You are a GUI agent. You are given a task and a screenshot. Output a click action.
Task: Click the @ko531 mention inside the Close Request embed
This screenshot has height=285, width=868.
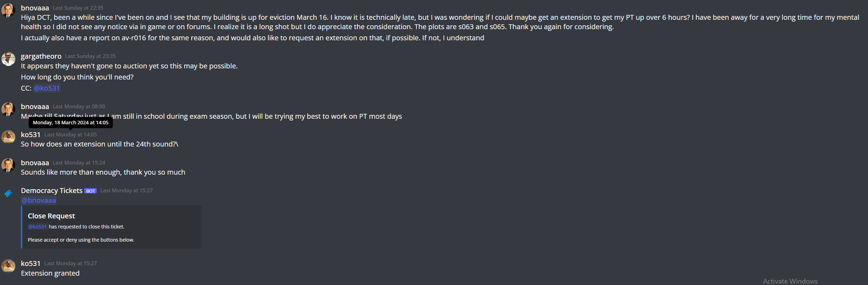[x=37, y=227]
